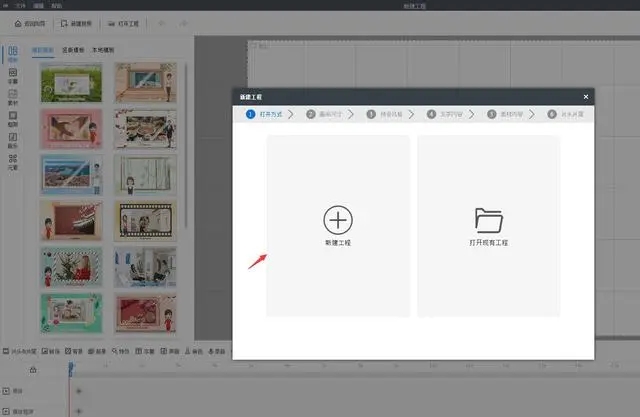Image resolution: width=640 pixels, height=417 pixels.
Task: Choose the floral frame template with food photo
Action: pos(146,129)
